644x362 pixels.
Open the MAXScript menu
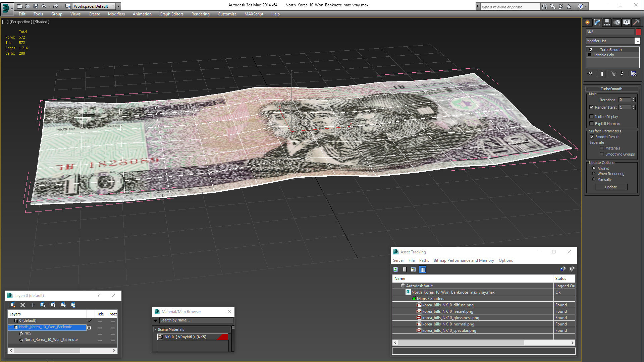(254, 14)
